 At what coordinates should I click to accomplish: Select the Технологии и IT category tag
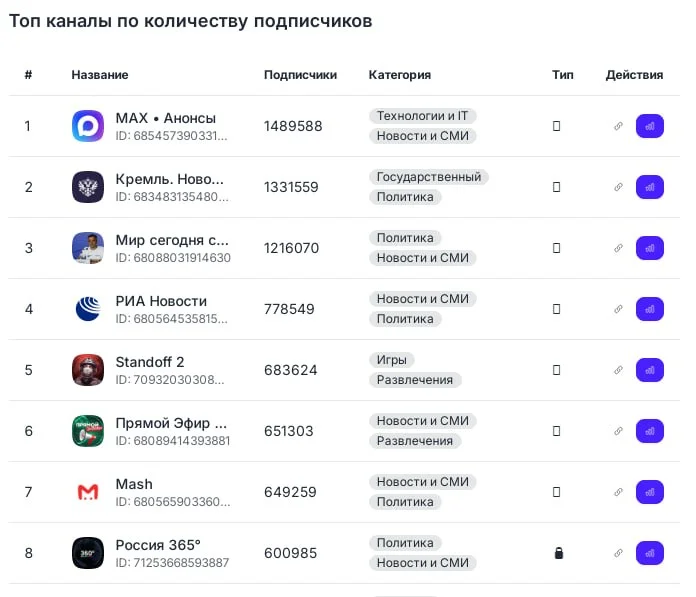tap(422, 116)
